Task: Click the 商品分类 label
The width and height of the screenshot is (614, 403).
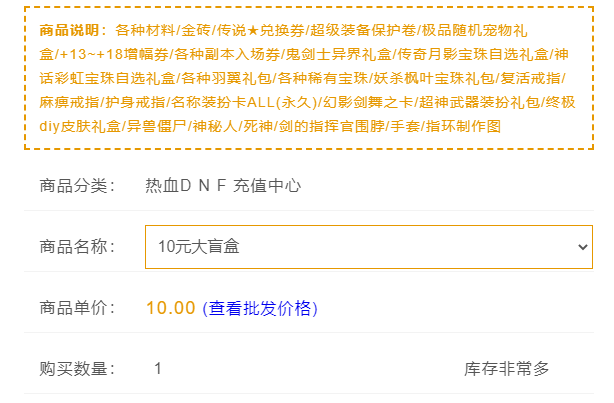Action: [78, 185]
